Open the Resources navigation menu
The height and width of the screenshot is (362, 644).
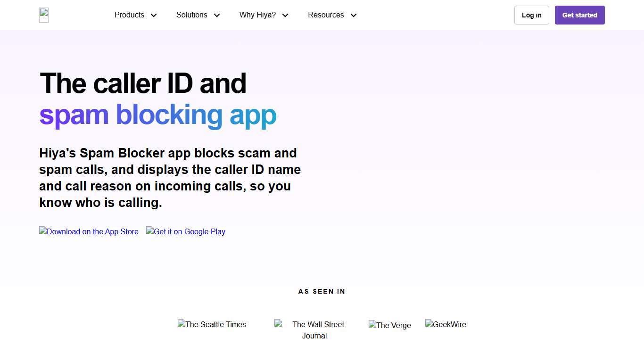[326, 15]
